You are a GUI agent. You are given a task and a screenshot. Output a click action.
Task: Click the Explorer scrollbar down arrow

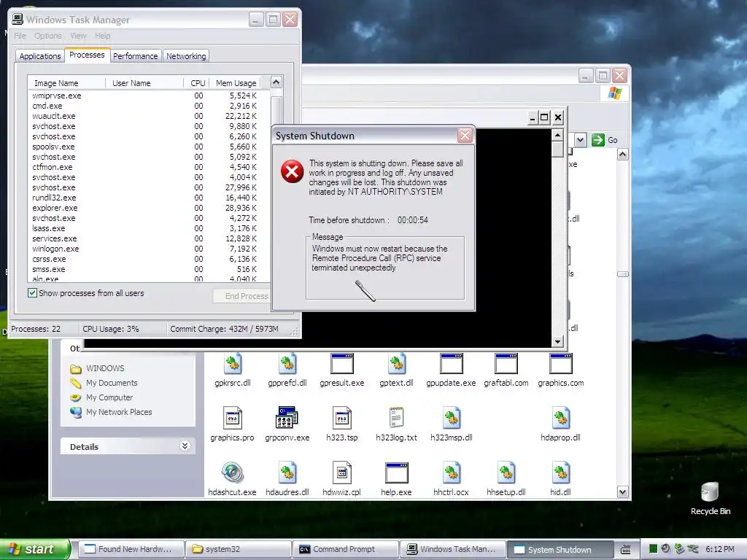point(623,492)
